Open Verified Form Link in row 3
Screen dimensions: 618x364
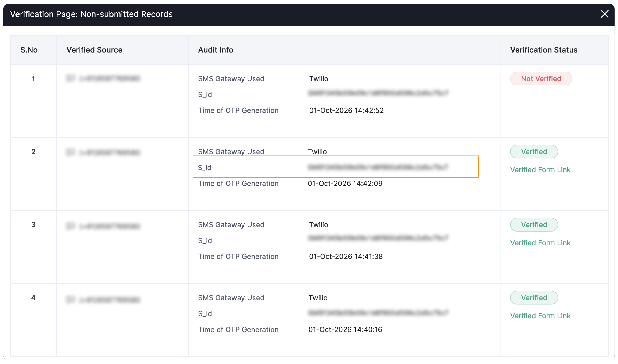tap(540, 243)
